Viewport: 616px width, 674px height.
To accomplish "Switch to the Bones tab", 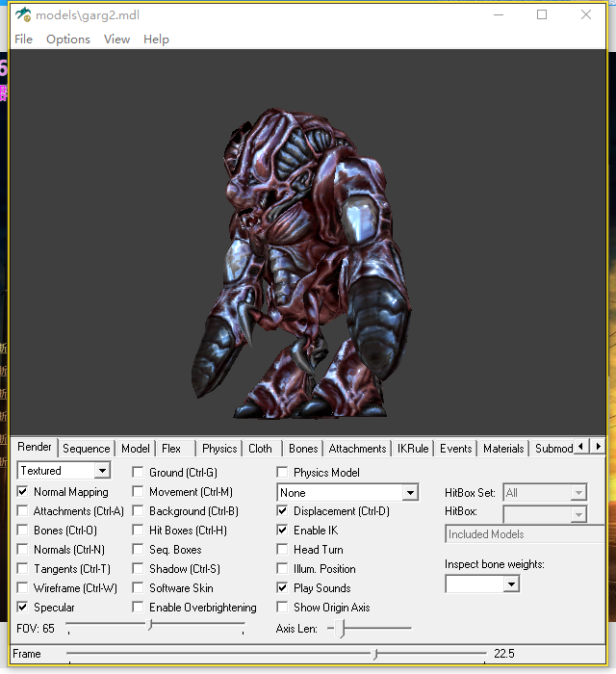I will 303,449.
